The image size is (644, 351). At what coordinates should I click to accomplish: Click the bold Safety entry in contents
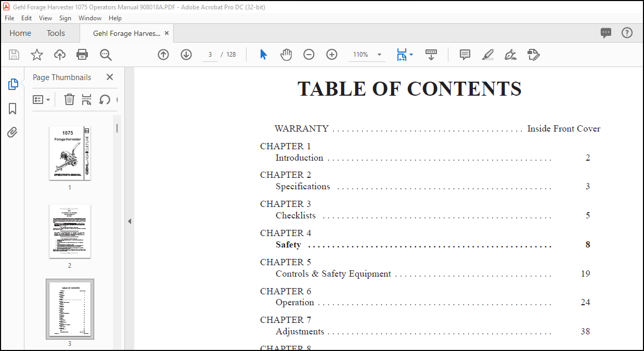point(288,244)
